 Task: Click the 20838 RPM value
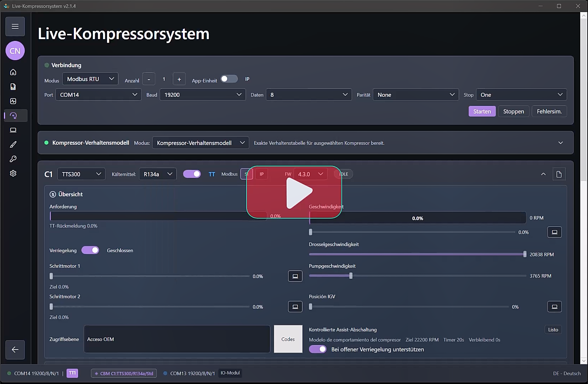click(x=542, y=255)
